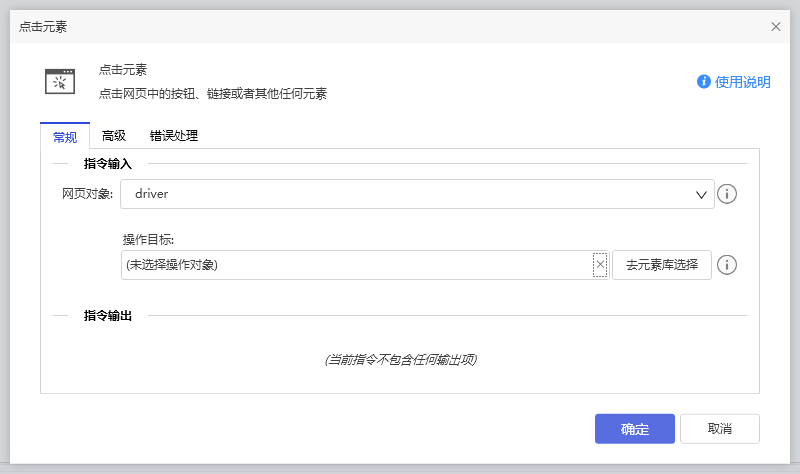800x474 pixels.
Task: Expand the 网页对象 dropdown arrow
Action: pos(701,194)
